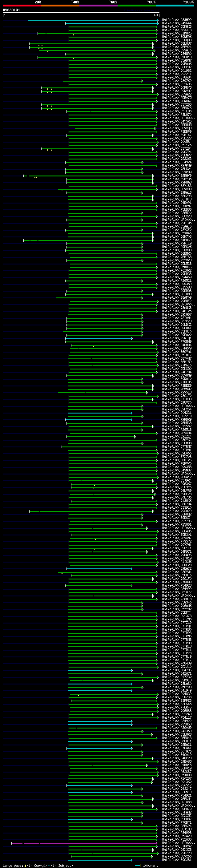Click the white query sequence bar

click(x=81, y=13)
